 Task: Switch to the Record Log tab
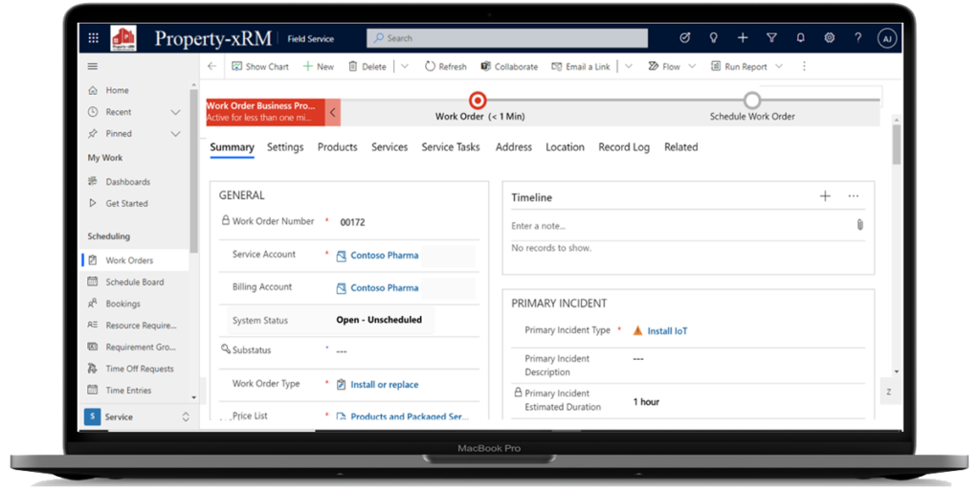[x=624, y=147]
